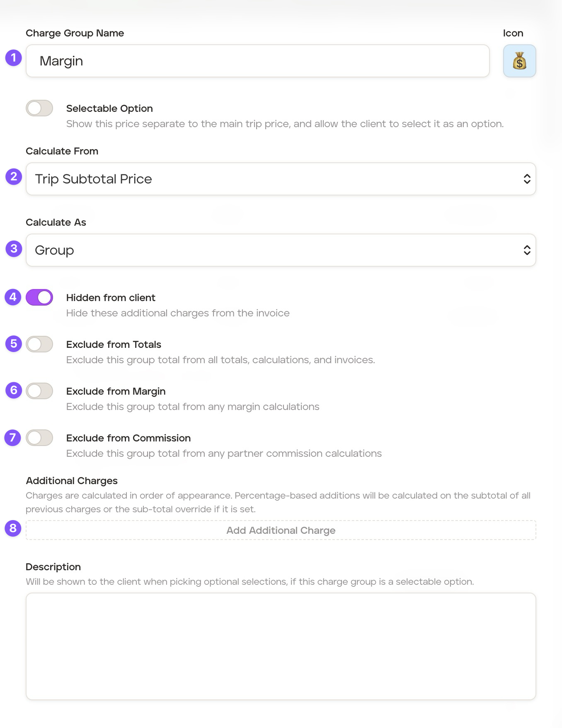Click the step 6 numbered badge
Viewport: 562px width, 728px height.
pyautogui.click(x=14, y=391)
